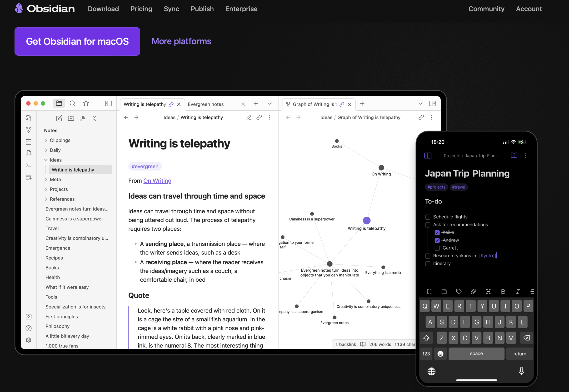The width and height of the screenshot is (569, 392).
Task: Select Calmness is a superpower note in file list
Action: (74, 219)
